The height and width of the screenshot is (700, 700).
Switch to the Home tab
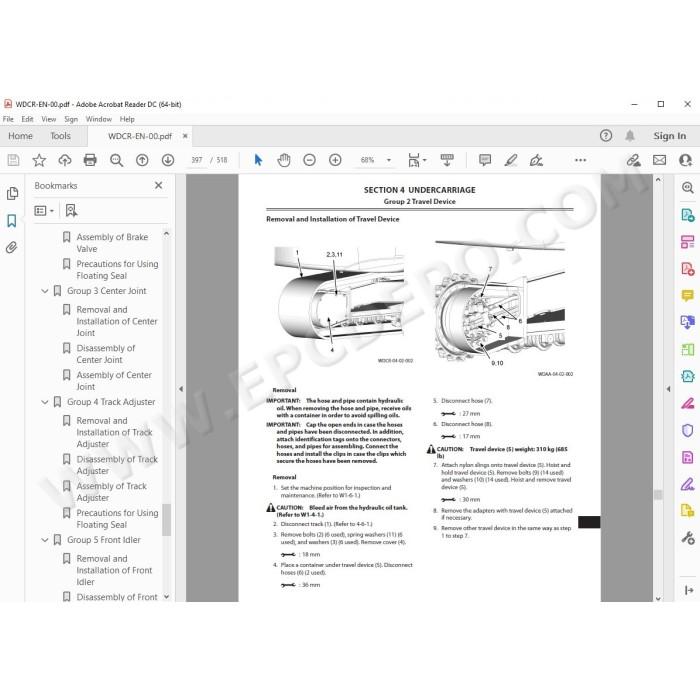click(x=21, y=136)
